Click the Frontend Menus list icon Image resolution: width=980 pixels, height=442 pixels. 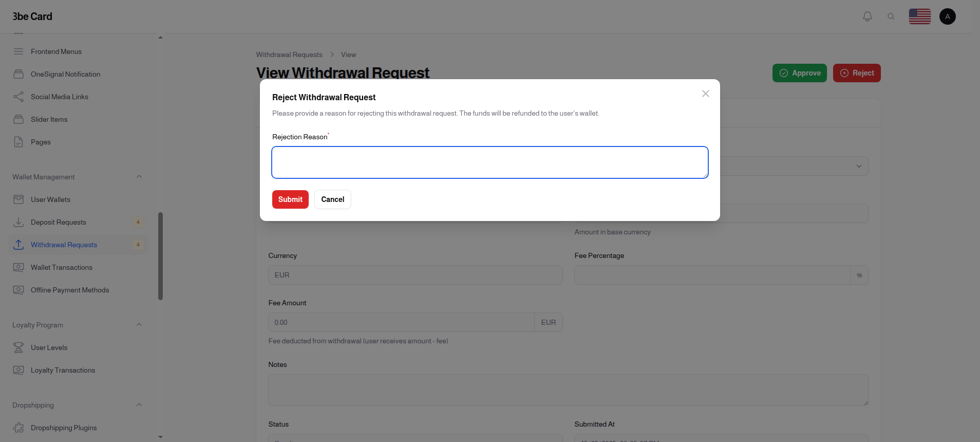(18, 51)
